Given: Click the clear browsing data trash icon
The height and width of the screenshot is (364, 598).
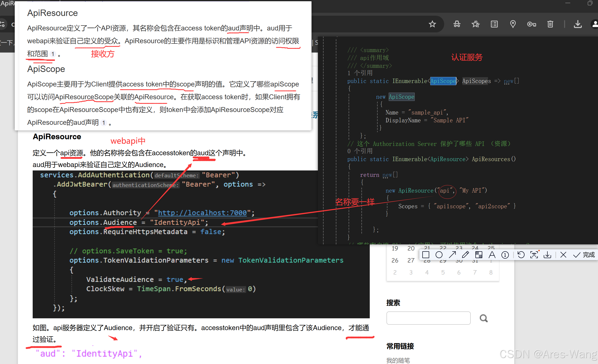Looking at the screenshot, I should tap(550, 24).
